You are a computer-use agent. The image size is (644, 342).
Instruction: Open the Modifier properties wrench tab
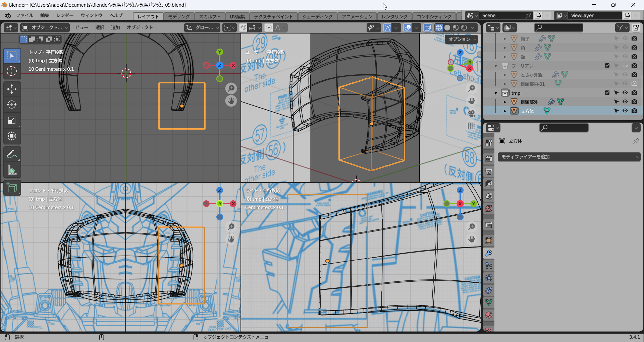click(489, 253)
